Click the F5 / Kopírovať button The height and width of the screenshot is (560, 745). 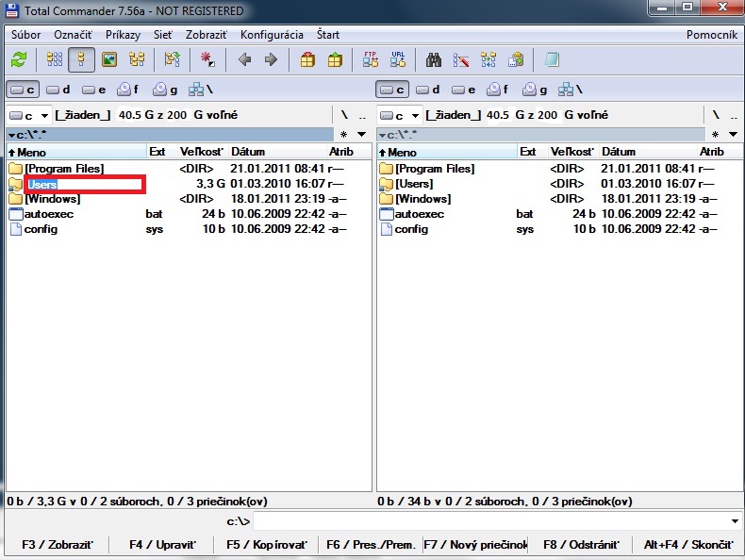[267, 545]
